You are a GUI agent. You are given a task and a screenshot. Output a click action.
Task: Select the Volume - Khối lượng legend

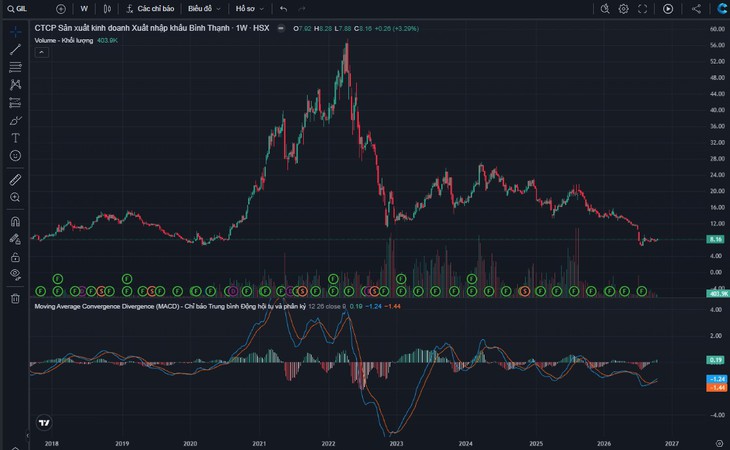click(64, 40)
